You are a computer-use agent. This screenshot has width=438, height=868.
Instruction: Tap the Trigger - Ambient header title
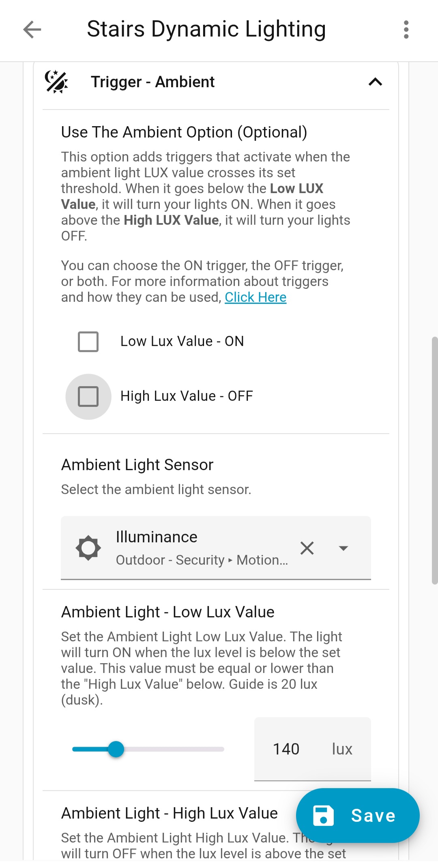pos(152,82)
